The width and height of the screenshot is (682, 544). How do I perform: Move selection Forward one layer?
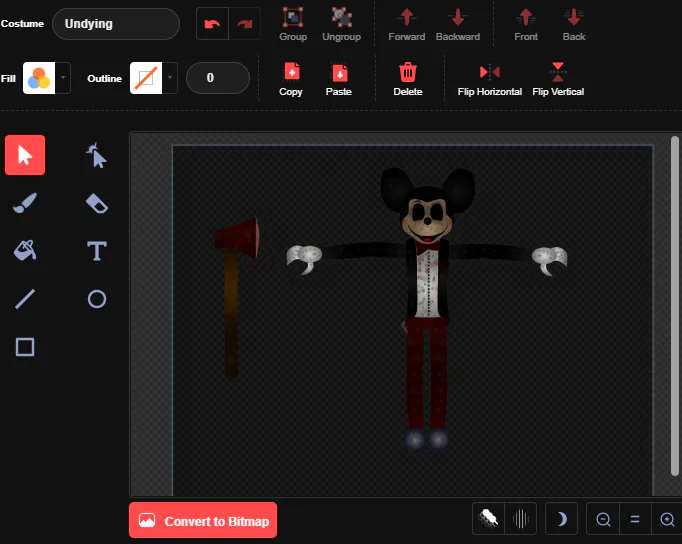coord(407,24)
